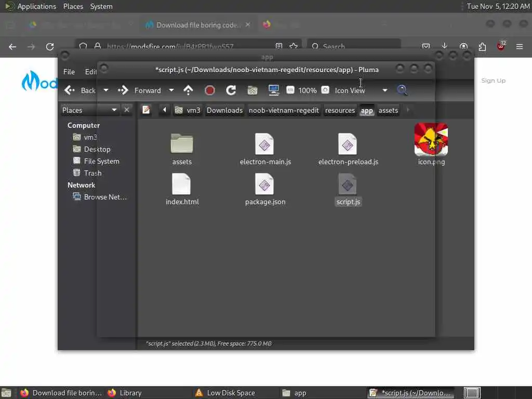
Task: Reload page in Firefox
Action: tap(50, 46)
